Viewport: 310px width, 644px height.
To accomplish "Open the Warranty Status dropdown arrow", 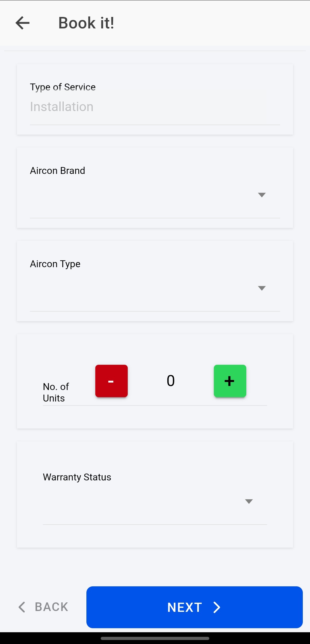I will click(249, 501).
